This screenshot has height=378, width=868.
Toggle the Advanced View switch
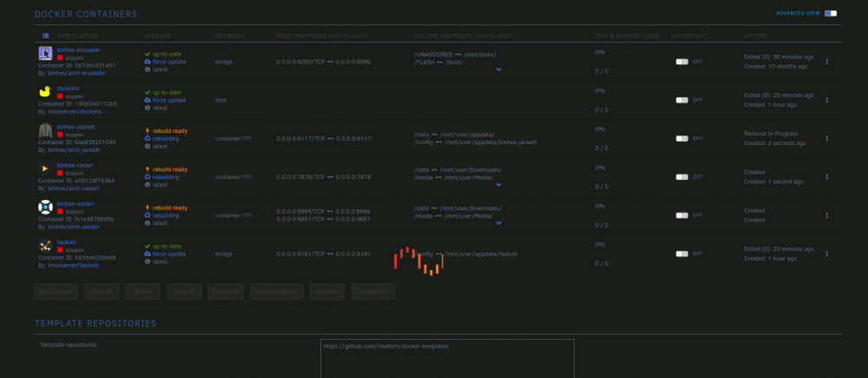click(x=831, y=13)
